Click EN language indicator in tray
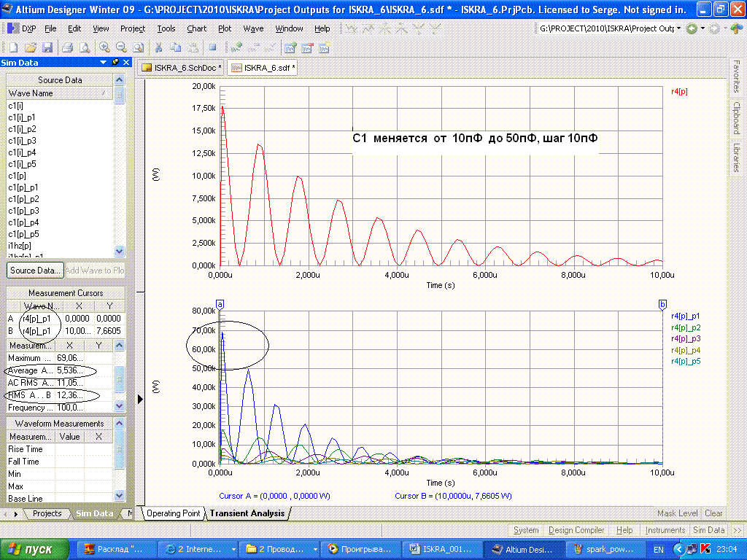 (659, 550)
